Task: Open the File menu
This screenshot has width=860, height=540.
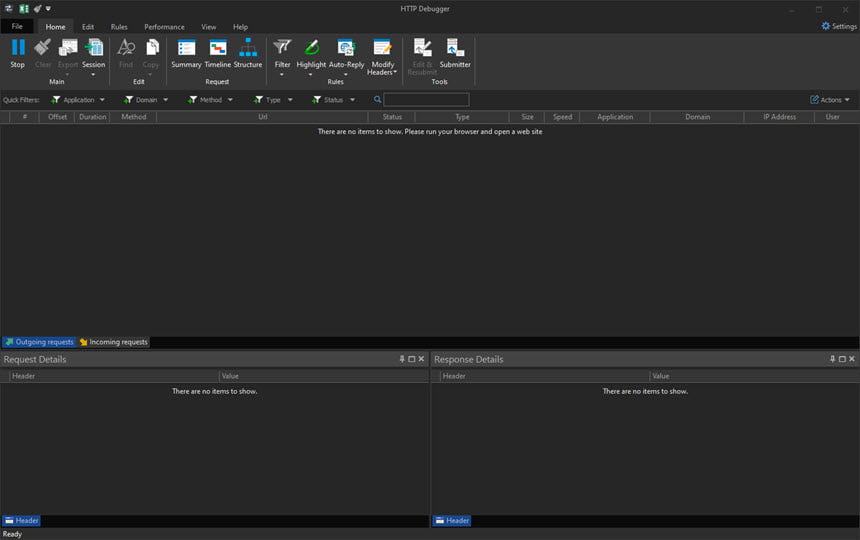Action: (x=17, y=26)
